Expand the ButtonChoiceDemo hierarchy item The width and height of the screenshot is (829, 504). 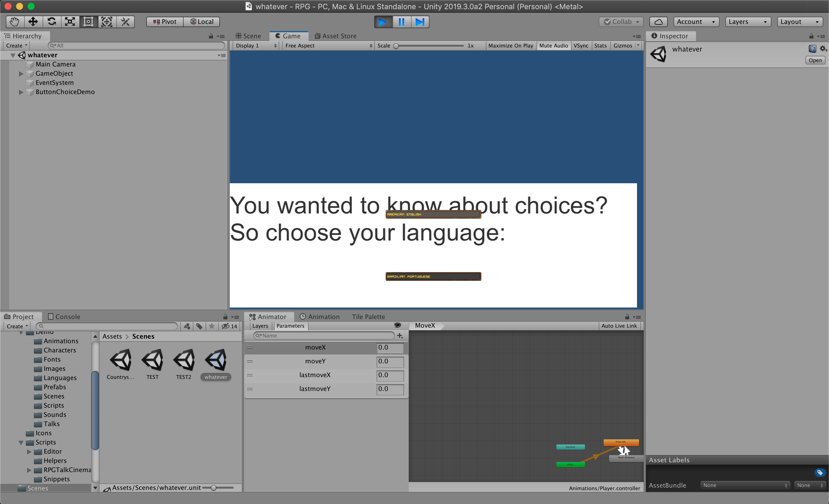pos(21,92)
